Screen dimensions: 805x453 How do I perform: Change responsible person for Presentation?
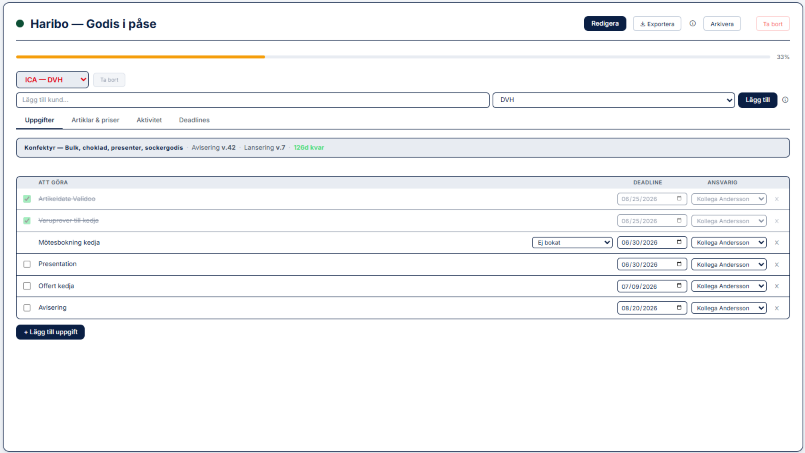[x=729, y=265]
